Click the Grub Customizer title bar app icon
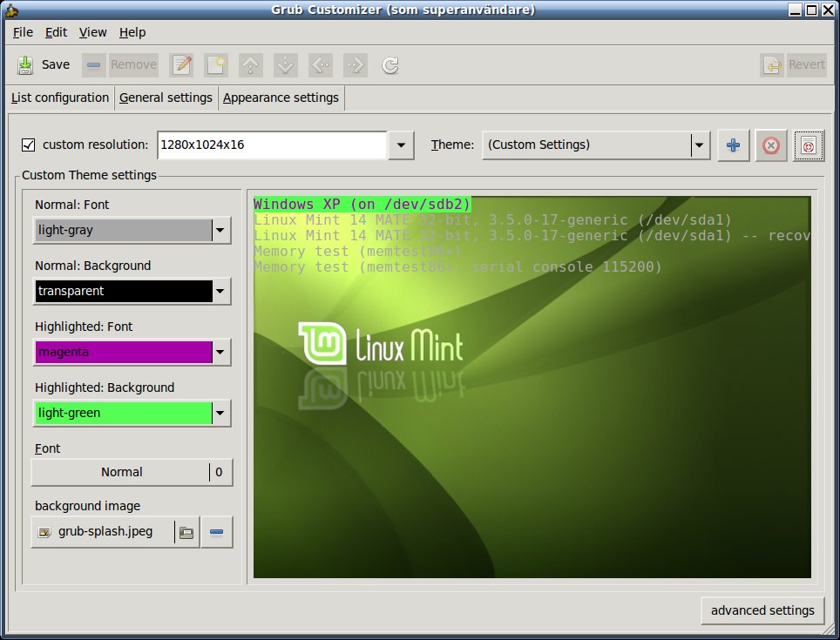The image size is (840, 640). click(12, 10)
